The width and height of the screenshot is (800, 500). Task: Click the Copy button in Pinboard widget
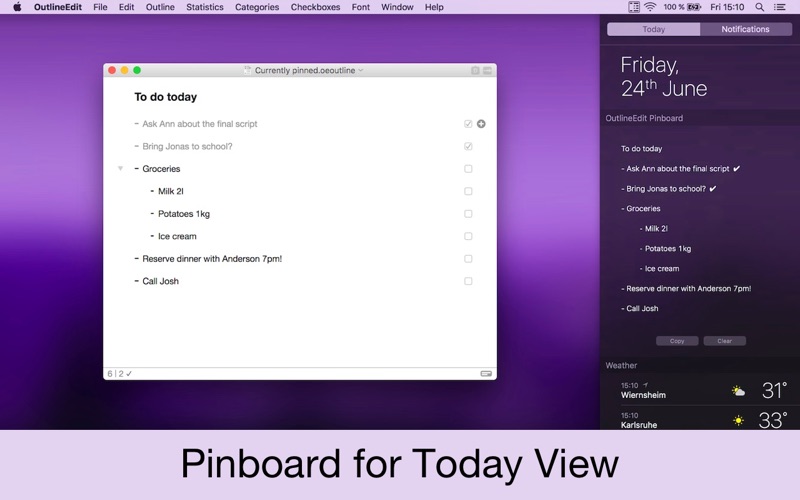point(677,341)
